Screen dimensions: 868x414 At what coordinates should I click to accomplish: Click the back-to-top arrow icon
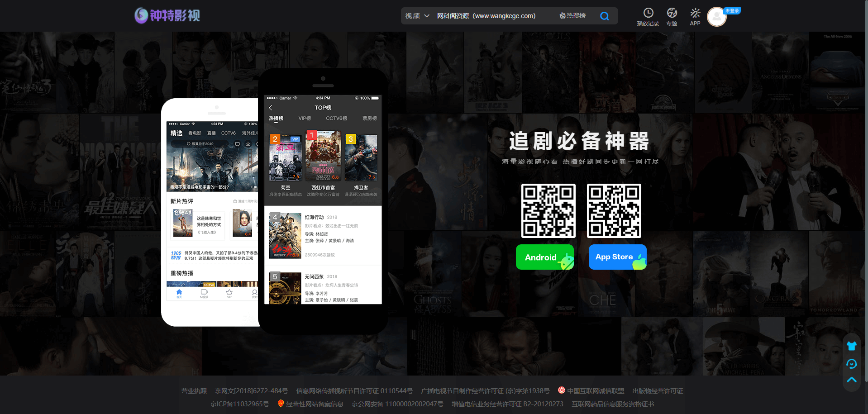click(851, 380)
